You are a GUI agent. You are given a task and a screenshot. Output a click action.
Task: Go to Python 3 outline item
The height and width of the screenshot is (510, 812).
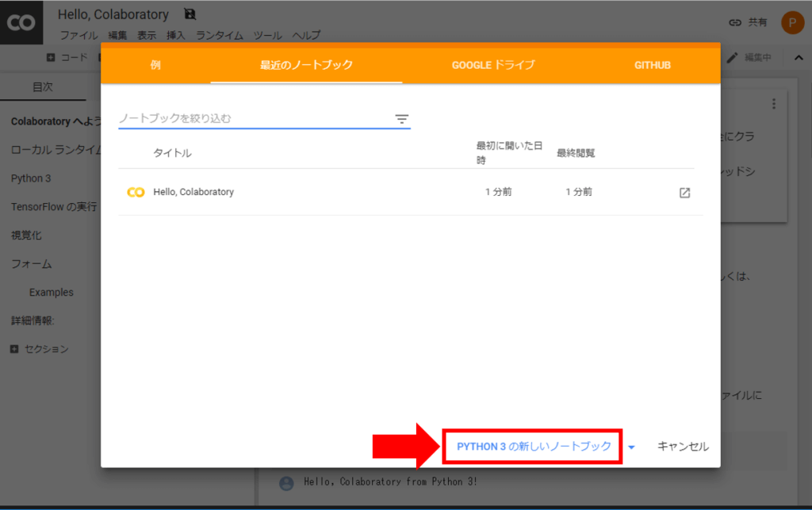(31, 178)
